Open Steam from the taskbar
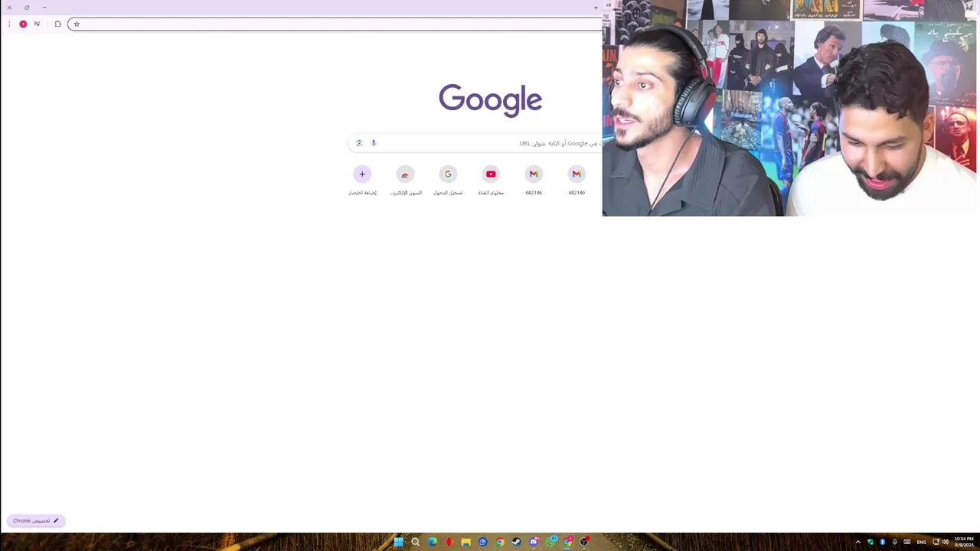 [x=516, y=542]
